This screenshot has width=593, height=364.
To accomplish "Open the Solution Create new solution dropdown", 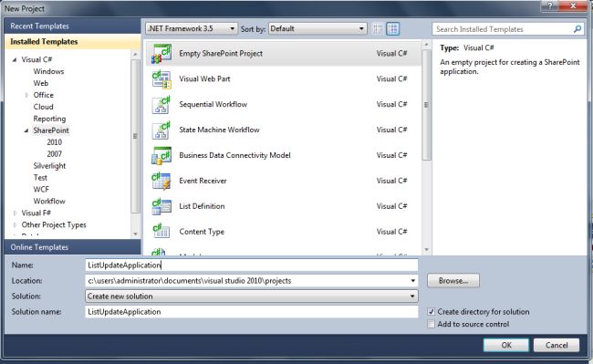I will point(252,296).
